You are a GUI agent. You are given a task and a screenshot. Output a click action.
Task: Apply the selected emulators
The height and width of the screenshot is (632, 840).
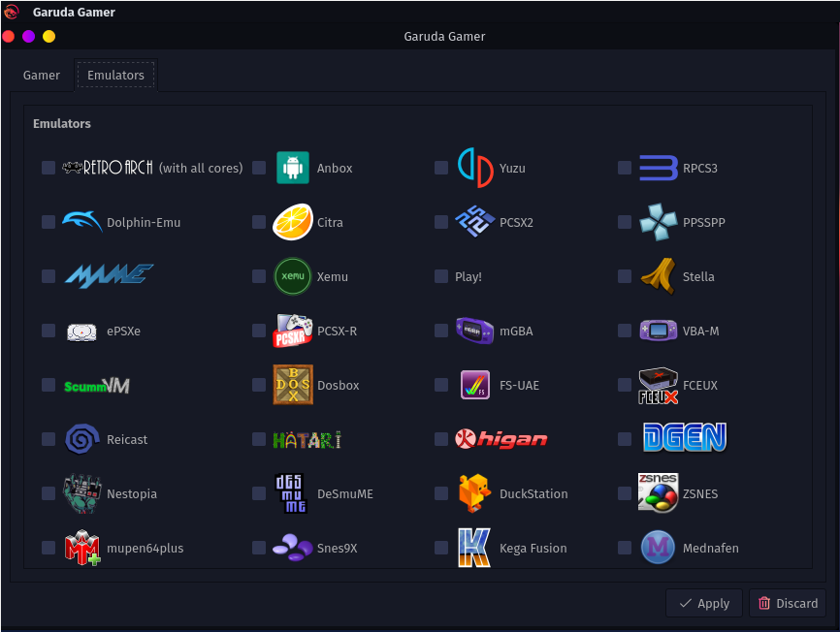click(704, 603)
